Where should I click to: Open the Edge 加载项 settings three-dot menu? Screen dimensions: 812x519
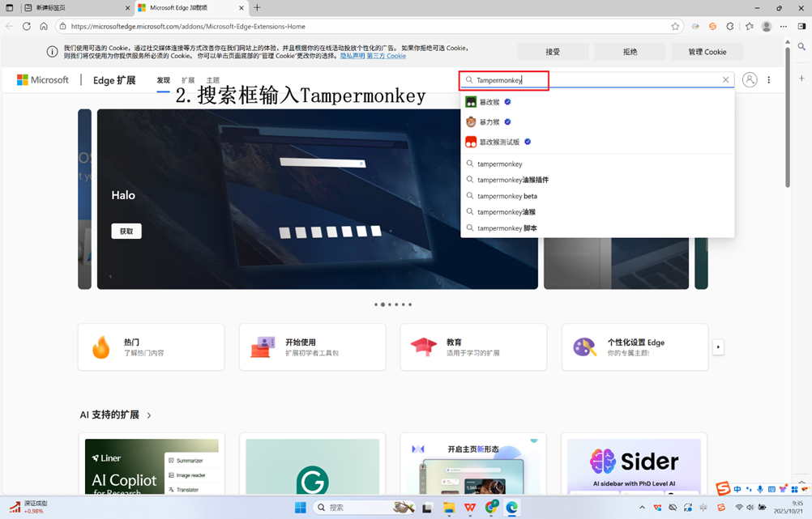tap(768, 79)
